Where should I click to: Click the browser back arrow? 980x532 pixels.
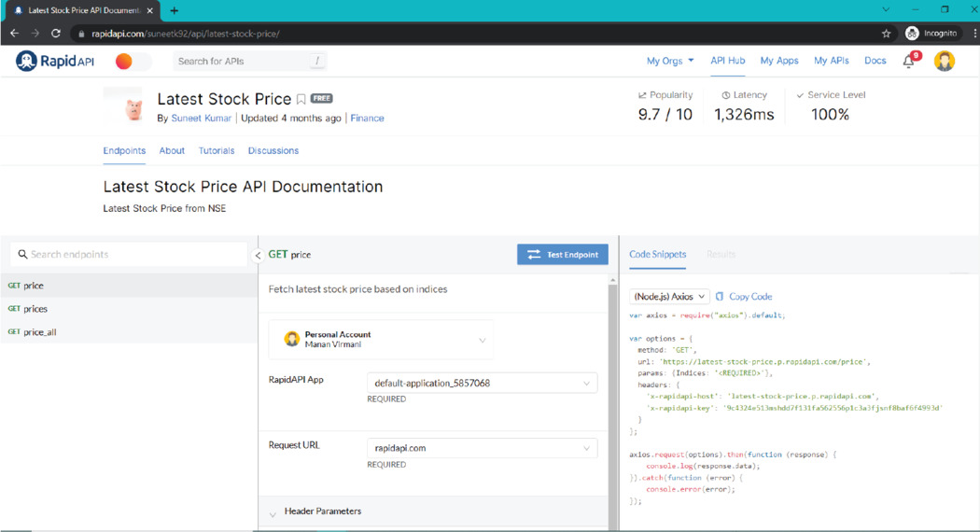click(x=14, y=33)
